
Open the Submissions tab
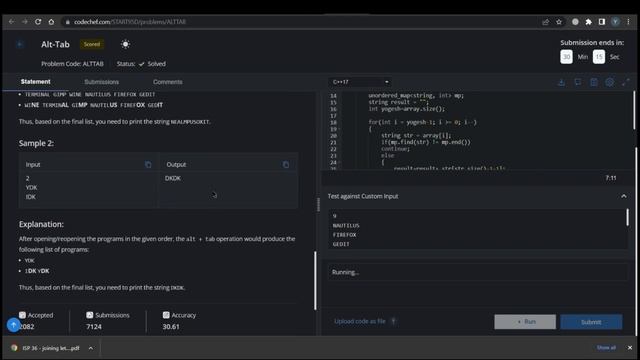tap(101, 82)
